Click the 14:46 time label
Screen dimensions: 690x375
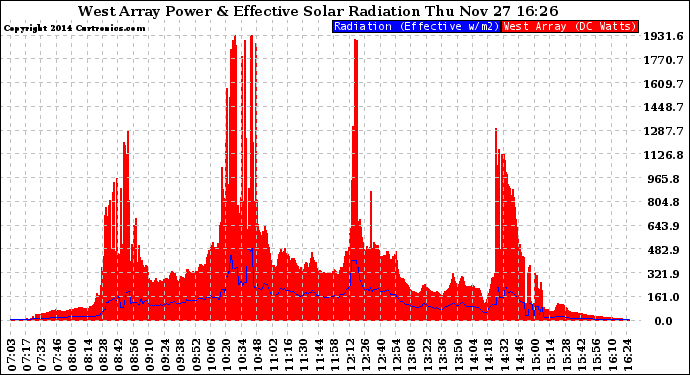click(x=519, y=354)
